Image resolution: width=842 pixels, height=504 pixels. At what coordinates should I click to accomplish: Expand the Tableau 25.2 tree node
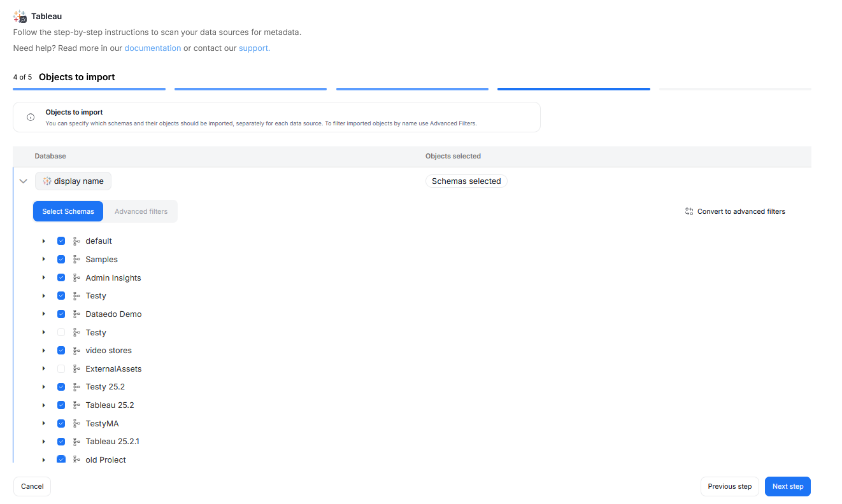point(44,405)
